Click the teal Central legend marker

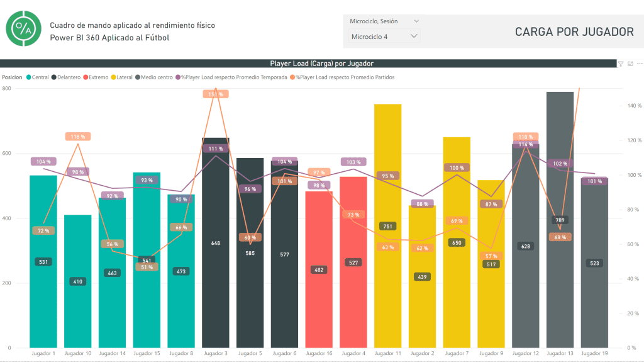pyautogui.click(x=29, y=77)
